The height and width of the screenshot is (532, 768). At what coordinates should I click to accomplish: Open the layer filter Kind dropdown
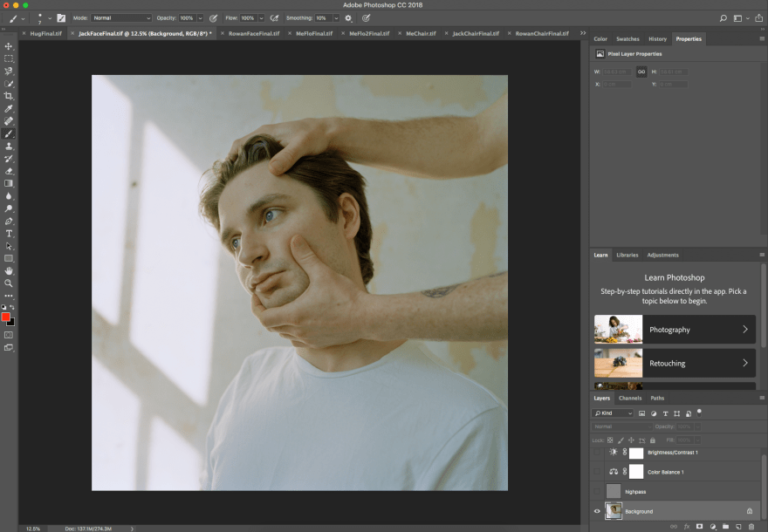613,413
